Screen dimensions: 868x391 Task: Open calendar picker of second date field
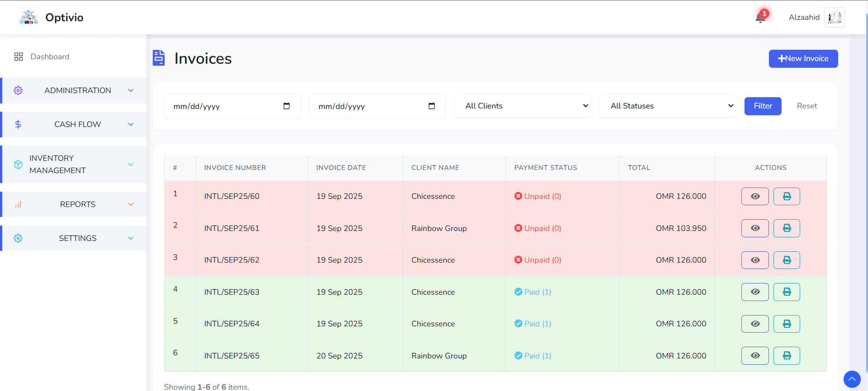[432, 106]
